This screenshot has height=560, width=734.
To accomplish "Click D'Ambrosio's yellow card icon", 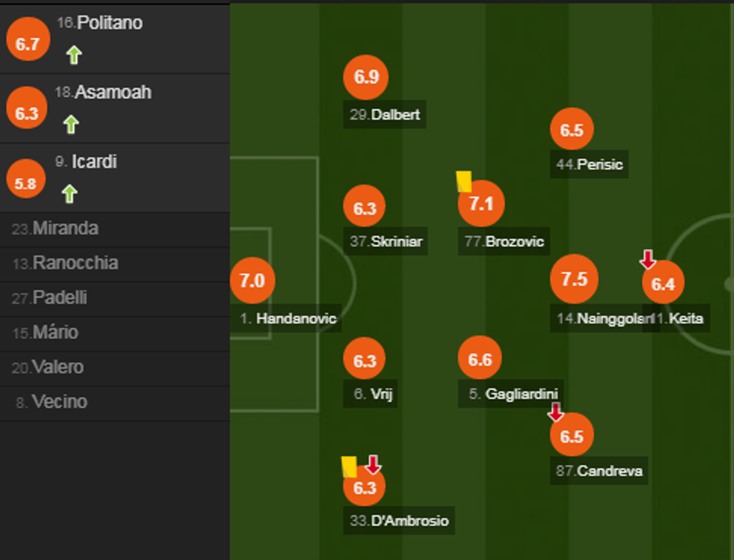I will coord(349,466).
